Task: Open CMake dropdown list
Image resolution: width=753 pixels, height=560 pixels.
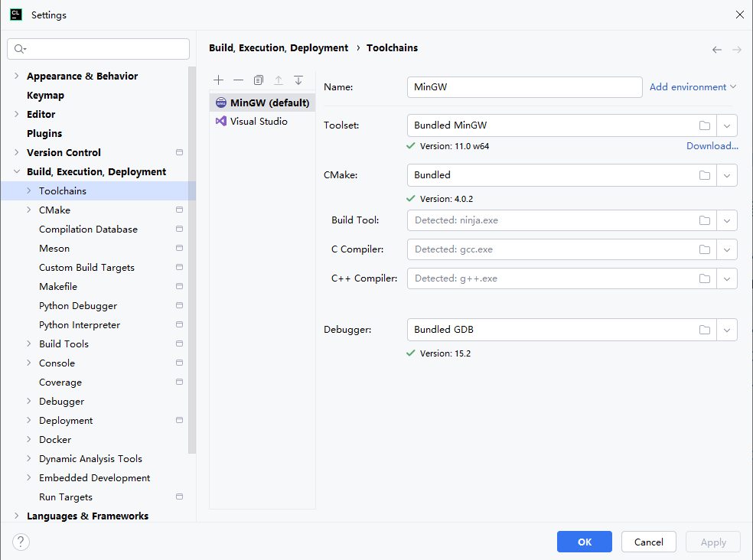Action: click(726, 175)
